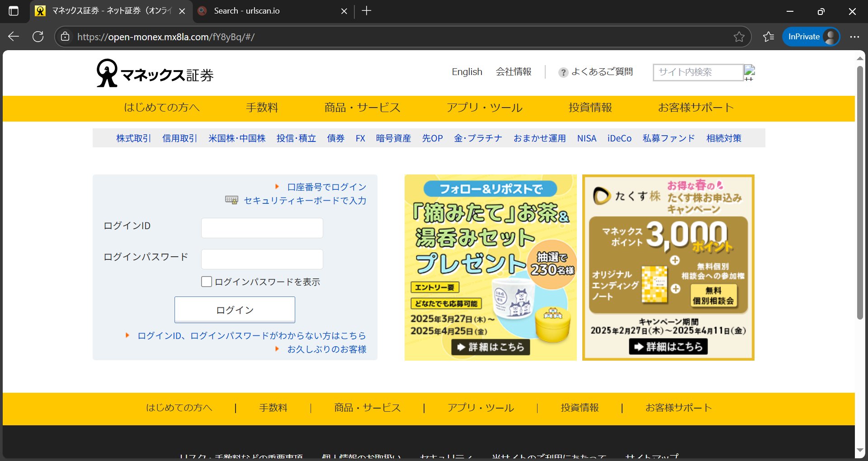This screenshot has width=868, height=461.
Task: Select おまかせ運用 in product bar
Action: click(x=539, y=138)
